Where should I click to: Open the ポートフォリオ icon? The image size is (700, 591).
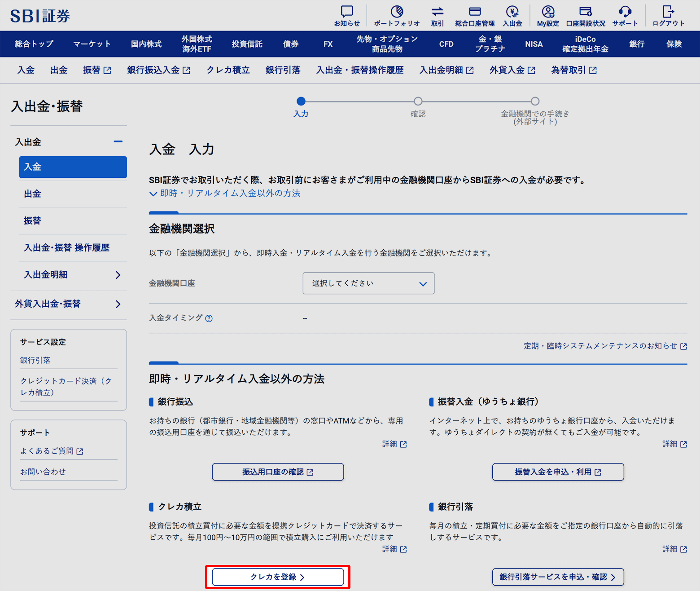click(397, 11)
